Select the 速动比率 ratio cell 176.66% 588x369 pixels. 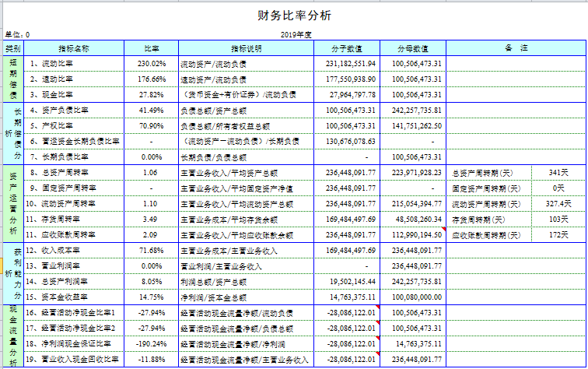pyautogui.click(x=151, y=79)
